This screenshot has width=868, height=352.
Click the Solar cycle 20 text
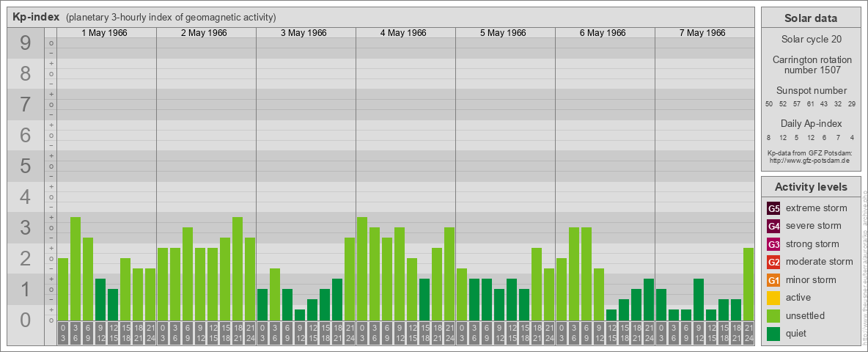810,40
